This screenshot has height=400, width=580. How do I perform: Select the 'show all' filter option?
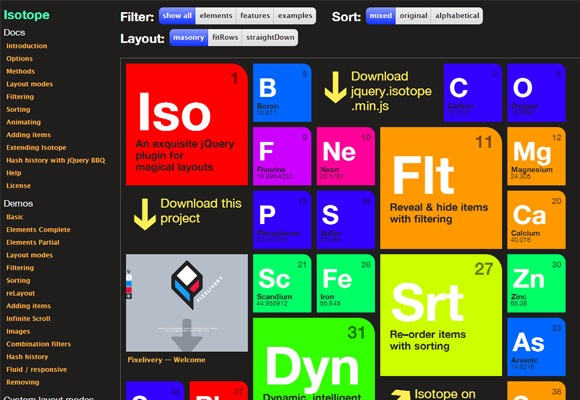tap(177, 16)
